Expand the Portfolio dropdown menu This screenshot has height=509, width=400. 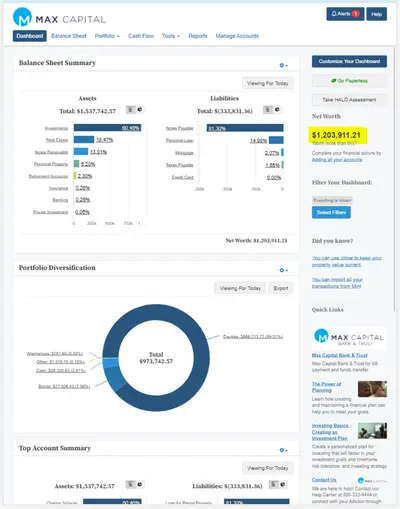click(x=107, y=36)
